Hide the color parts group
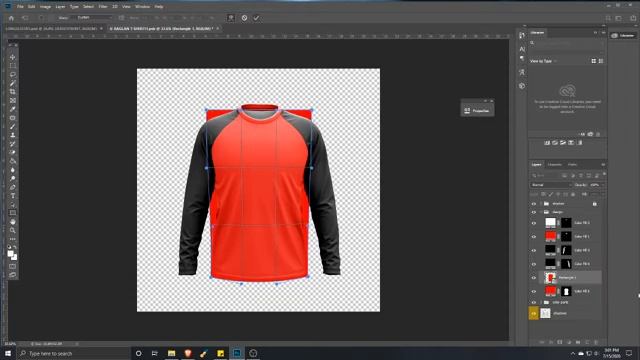This screenshot has width=640, height=360. pyautogui.click(x=533, y=302)
